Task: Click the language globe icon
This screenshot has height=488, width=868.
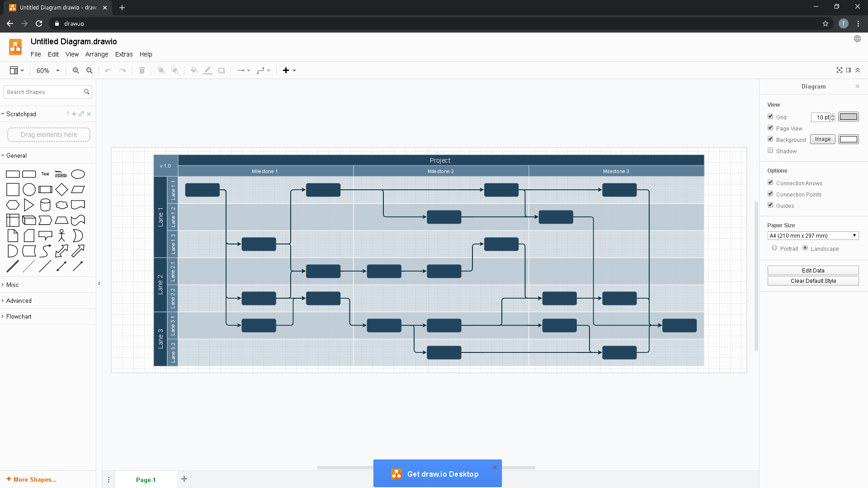Action: click(857, 39)
